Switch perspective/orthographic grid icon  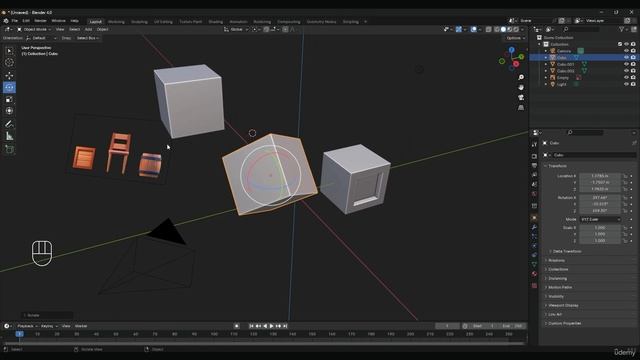tap(521, 108)
